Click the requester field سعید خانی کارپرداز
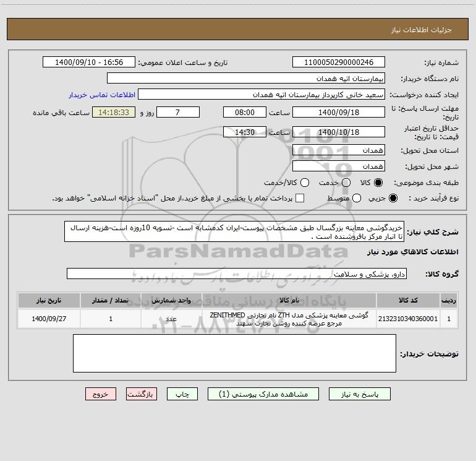 261,94
